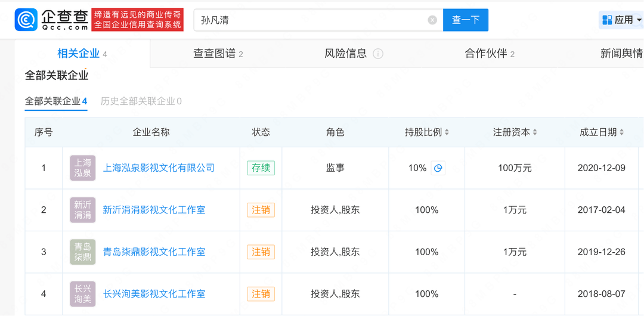Switch to the 合作伙伴 tab
Screen dimensions: 644x316
point(489,54)
